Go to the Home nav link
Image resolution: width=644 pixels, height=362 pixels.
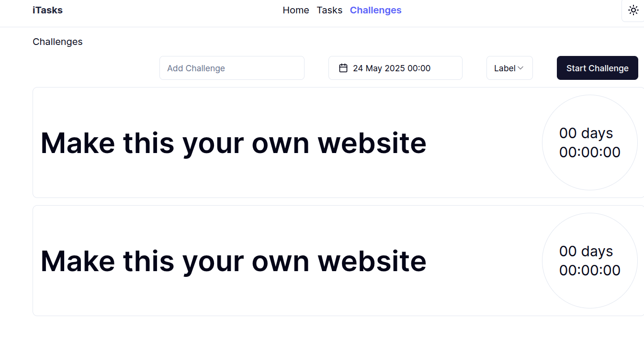point(296,10)
